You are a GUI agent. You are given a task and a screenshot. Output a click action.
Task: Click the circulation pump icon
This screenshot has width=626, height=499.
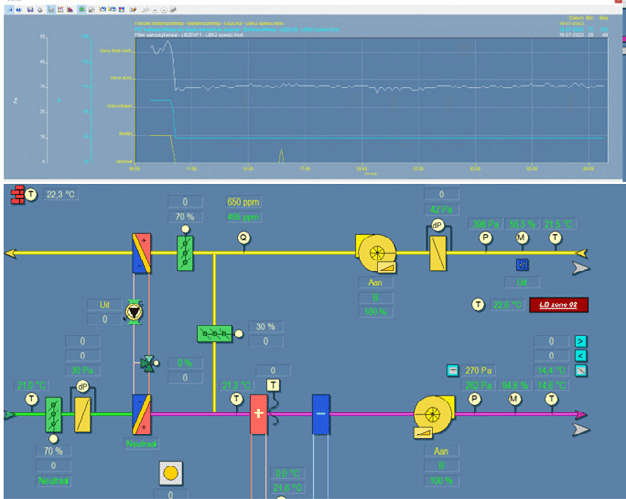131,312
